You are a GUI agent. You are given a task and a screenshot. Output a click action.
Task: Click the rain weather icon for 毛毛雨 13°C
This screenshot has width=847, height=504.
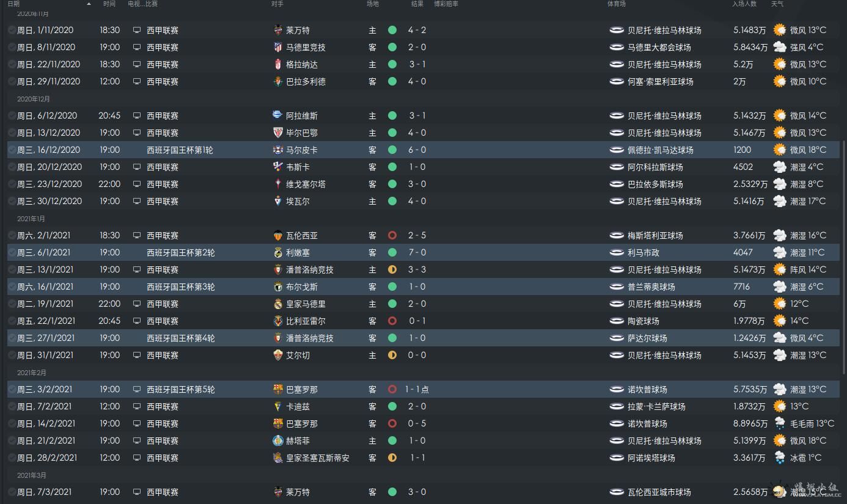(x=779, y=423)
